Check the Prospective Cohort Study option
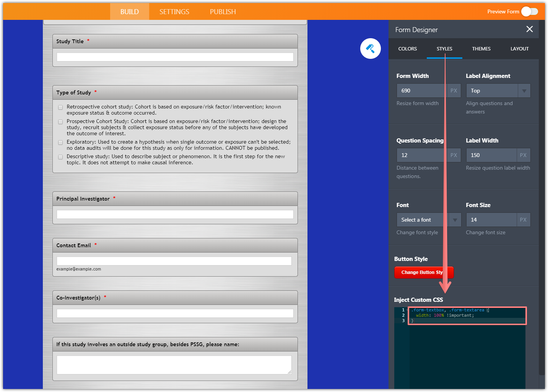Image resolution: width=548 pixels, height=392 pixels. coord(60,122)
